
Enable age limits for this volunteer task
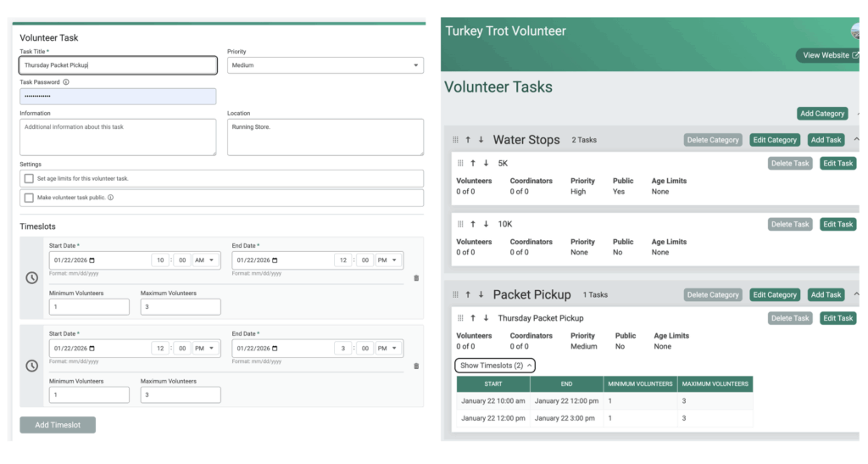coord(30,179)
